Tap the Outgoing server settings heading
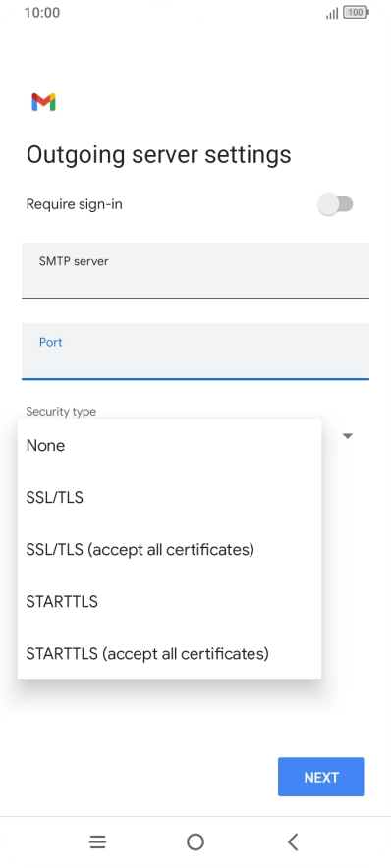The height and width of the screenshot is (868, 391). coord(159,154)
